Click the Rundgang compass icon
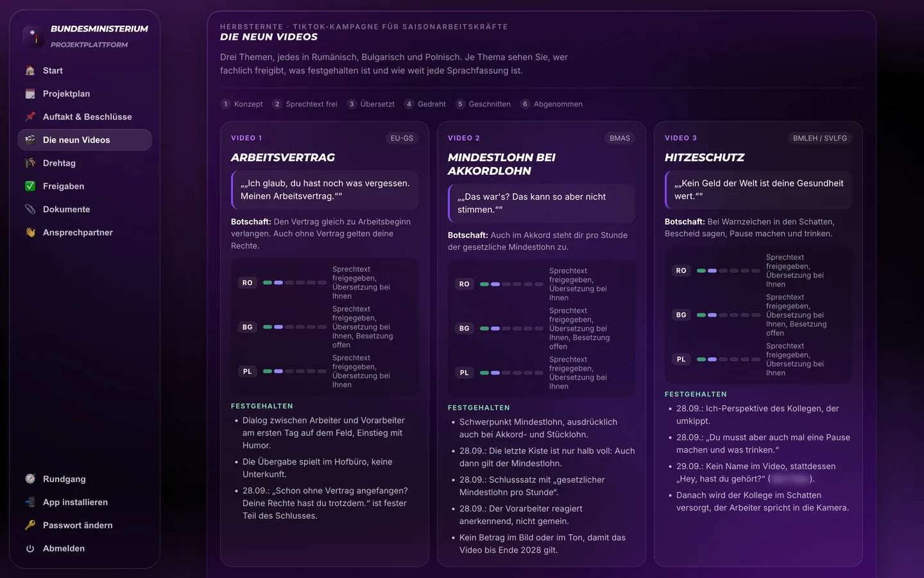The height and width of the screenshot is (578, 924). (30, 479)
